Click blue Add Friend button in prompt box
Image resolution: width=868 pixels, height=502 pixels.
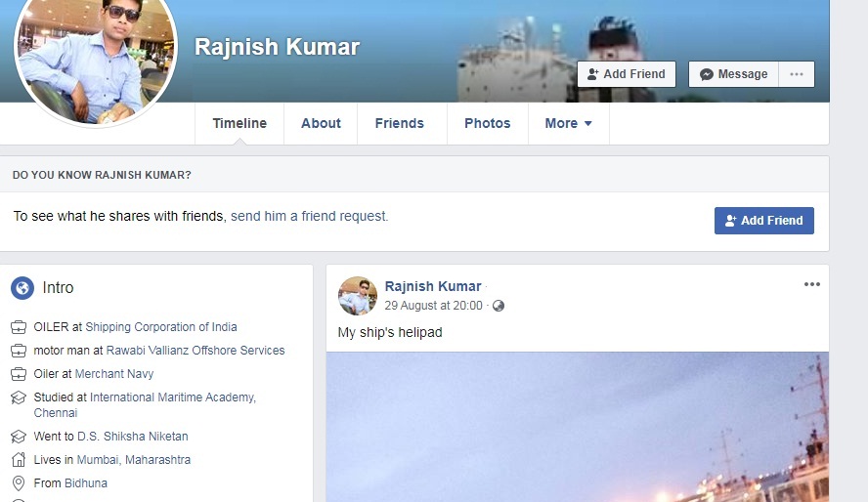(764, 221)
